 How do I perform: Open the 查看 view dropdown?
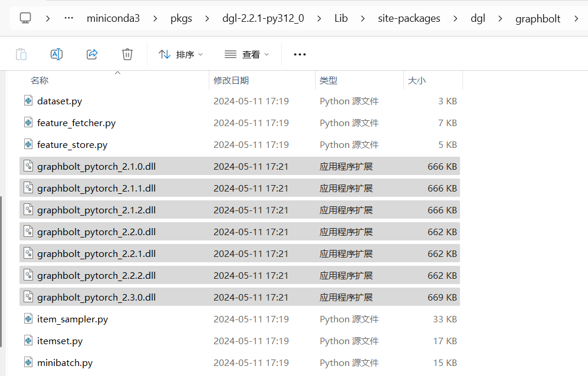pyautogui.click(x=247, y=54)
